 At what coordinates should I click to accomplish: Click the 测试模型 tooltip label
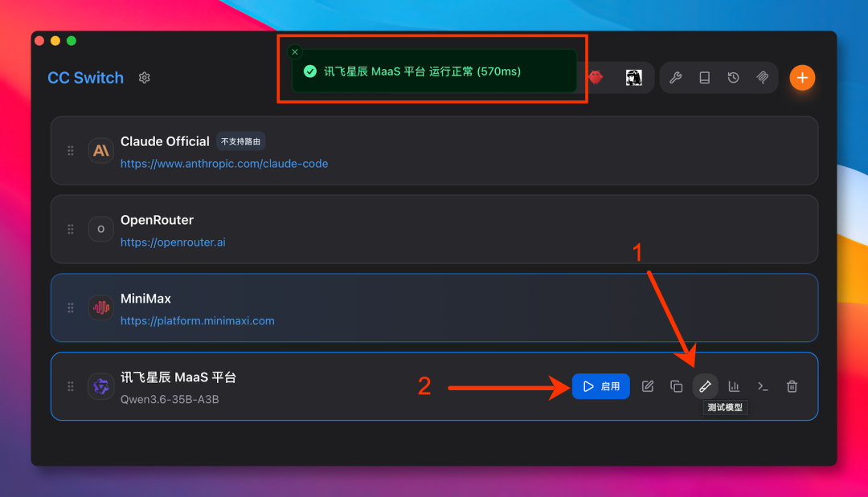coord(725,407)
